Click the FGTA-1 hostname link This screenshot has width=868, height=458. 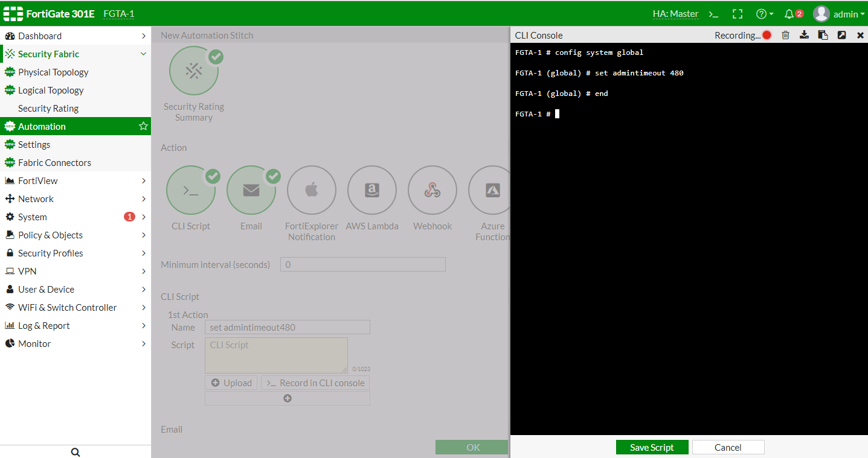(x=118, y=14)
